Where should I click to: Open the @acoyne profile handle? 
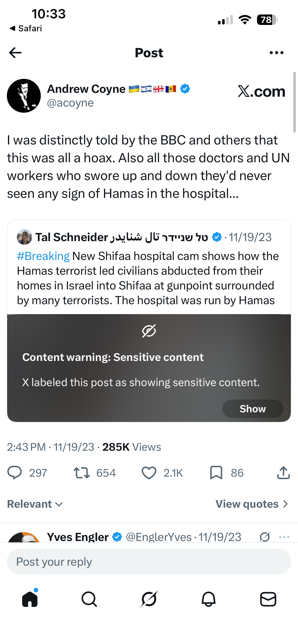70,103
